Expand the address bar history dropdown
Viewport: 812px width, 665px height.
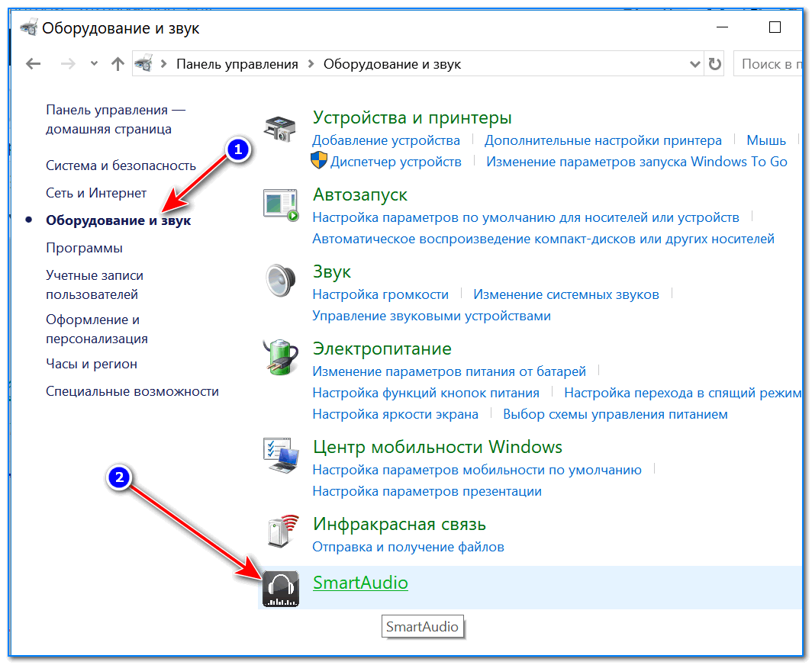(x=694, y=64)
